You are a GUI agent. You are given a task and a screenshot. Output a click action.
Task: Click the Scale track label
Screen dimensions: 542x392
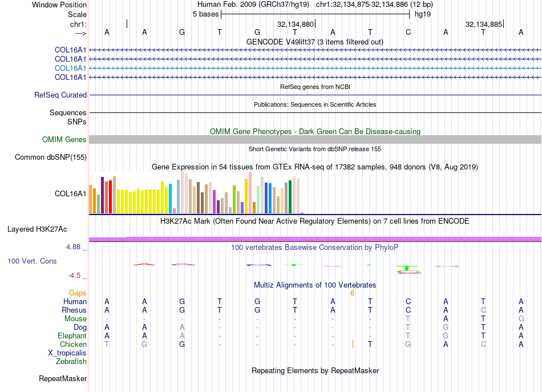pyautogui.click(x=77, y=14)
